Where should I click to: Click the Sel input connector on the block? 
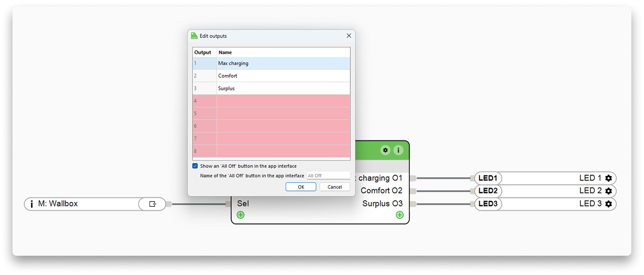pyautogui.click(x=228, y=204)
